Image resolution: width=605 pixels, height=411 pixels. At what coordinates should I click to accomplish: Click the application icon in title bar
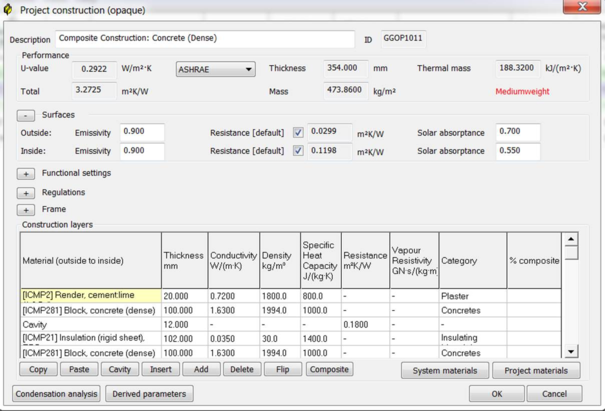click(8, 9)
